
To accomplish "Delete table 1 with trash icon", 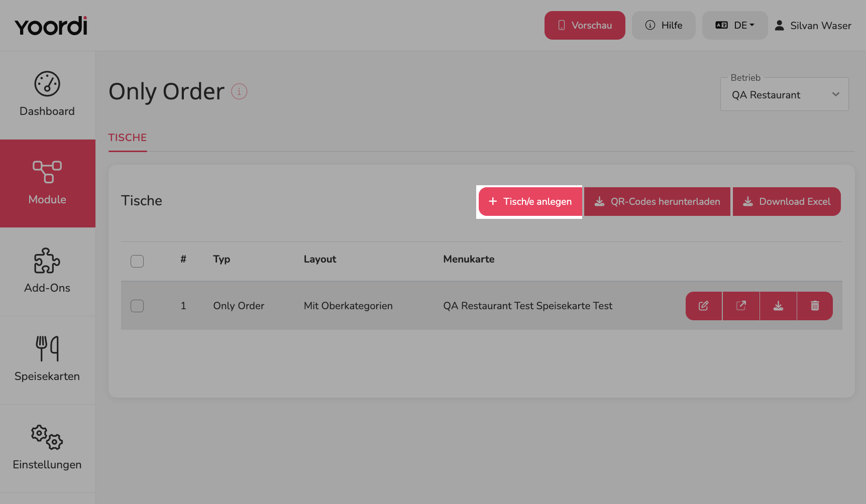I will point(815,306).
